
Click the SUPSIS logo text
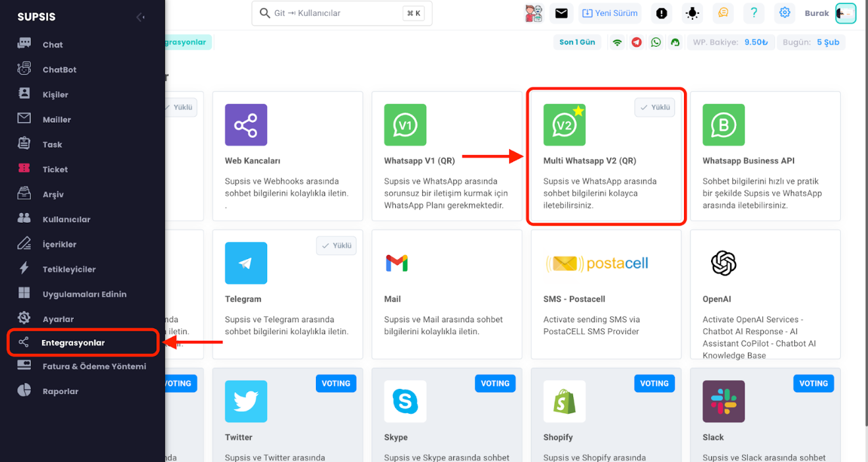point(36,17)
